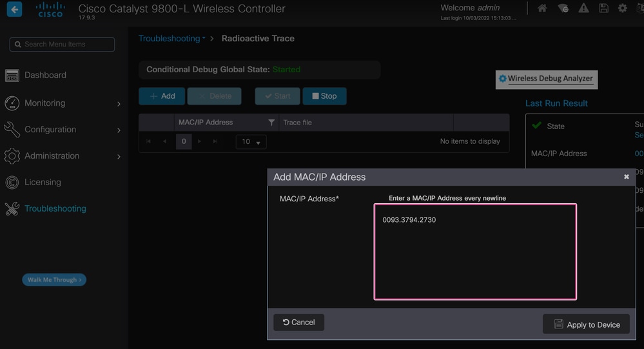The image size is (644, 349).
Task: Click the 'No items to display' text
Action: 470,141
